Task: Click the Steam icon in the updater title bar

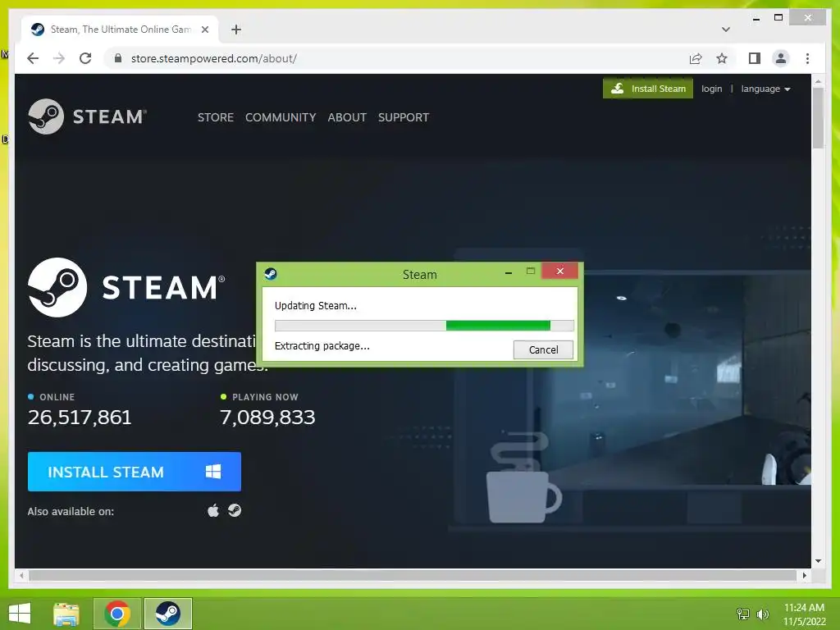Action: (271, 274)
